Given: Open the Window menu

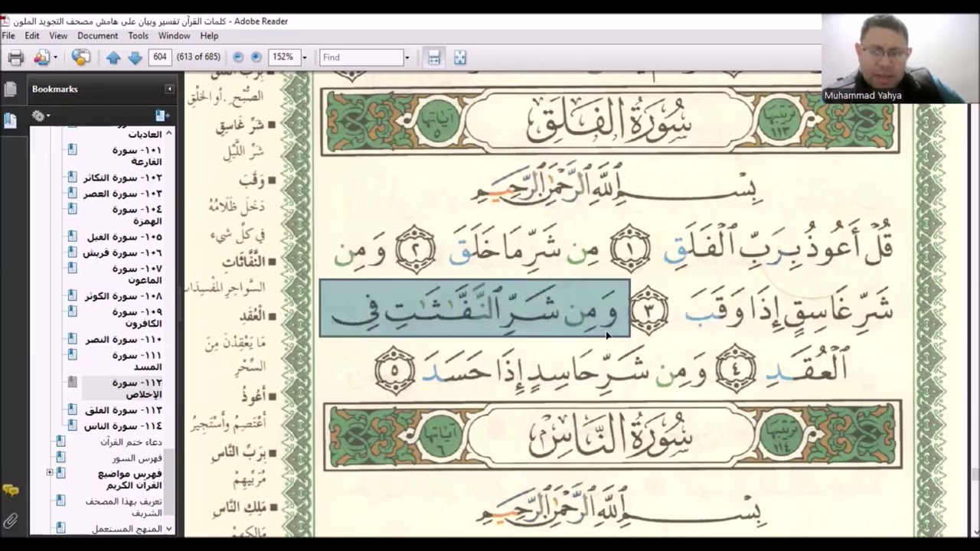Looking at the screenshot, I should point(174,36).
